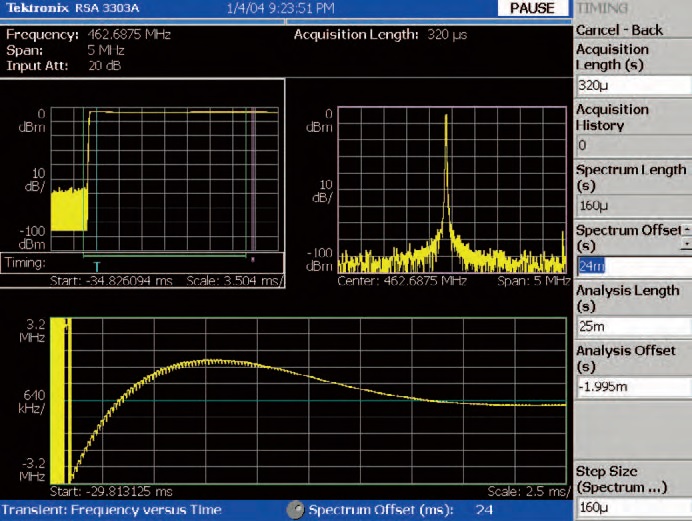Decrease Spectrum Offset with the down arrow
The image size is (692, 521).
[x=686, y=244]
